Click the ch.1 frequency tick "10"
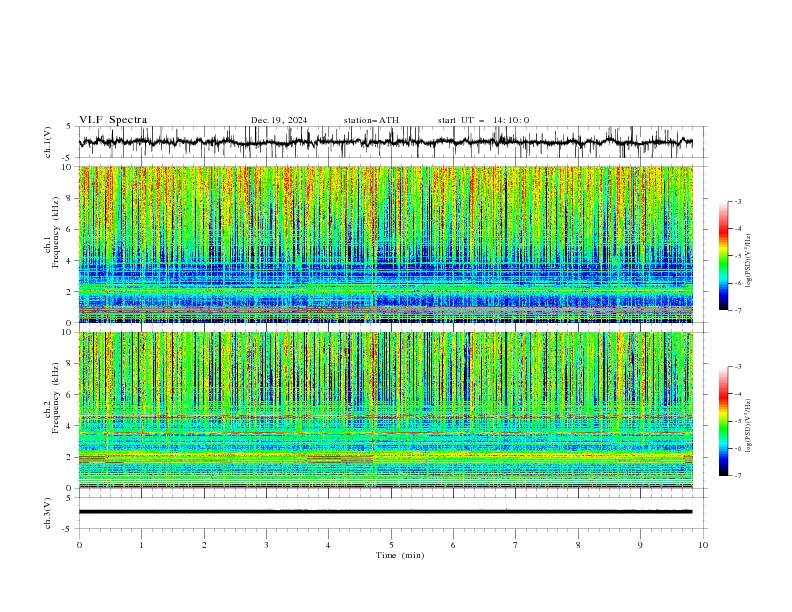This screenshot has width=792, height=612. pos(68,167)
